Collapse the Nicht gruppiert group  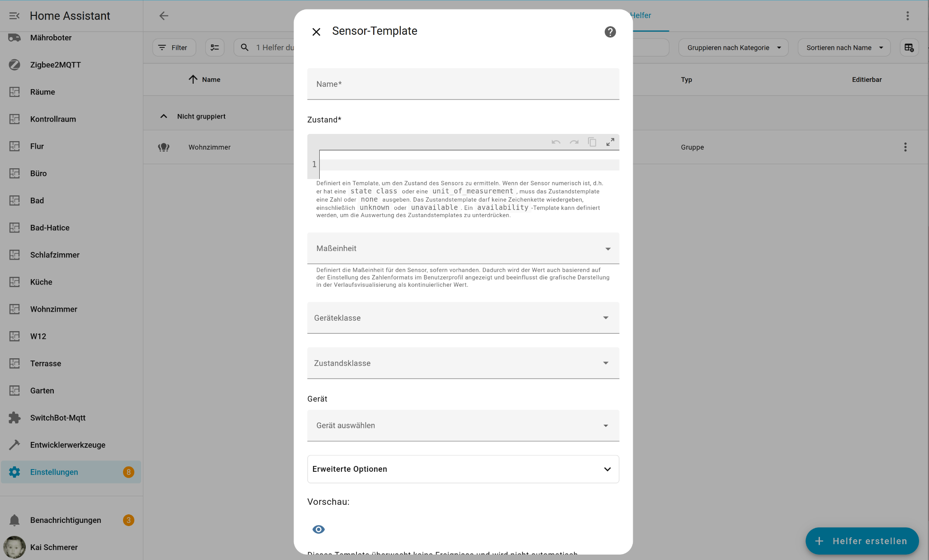[x=164, y=116]
